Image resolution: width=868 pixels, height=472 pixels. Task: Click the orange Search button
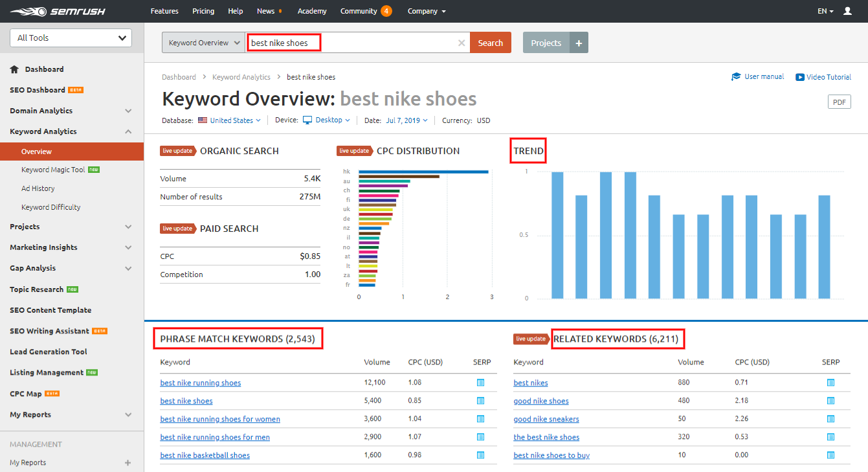(x=491, y=43)
